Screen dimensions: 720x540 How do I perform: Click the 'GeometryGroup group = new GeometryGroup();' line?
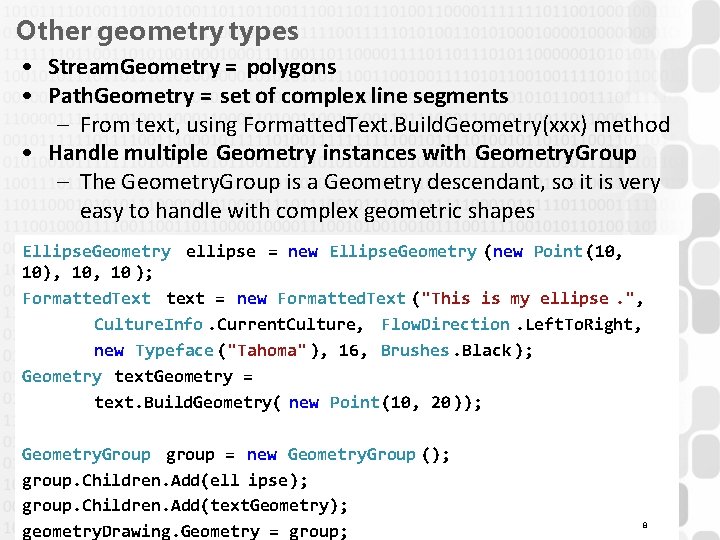[x=236, y=455]
